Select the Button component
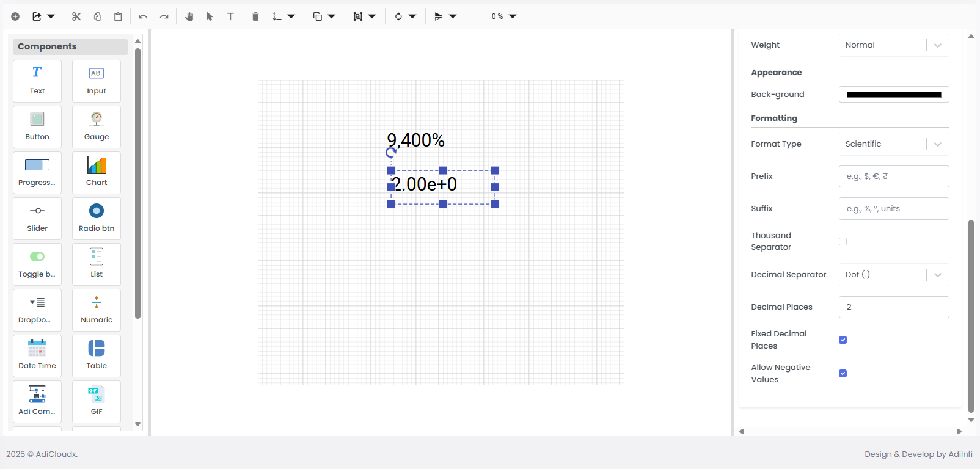 [37, 127]
